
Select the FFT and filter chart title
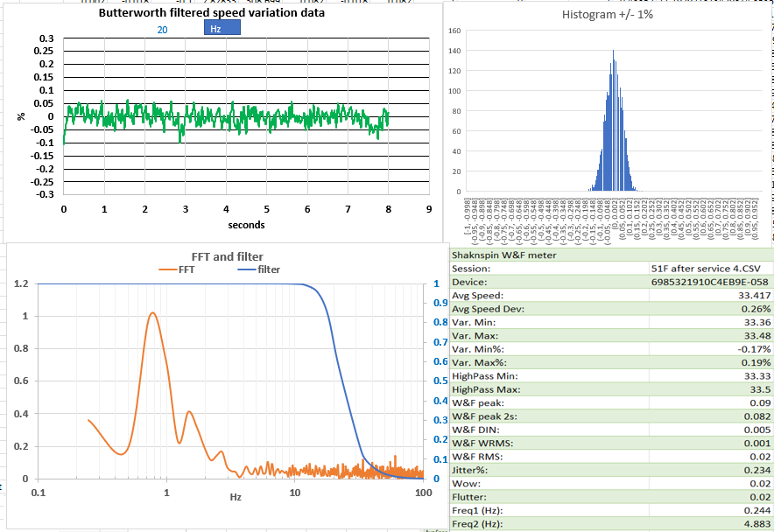227,256
